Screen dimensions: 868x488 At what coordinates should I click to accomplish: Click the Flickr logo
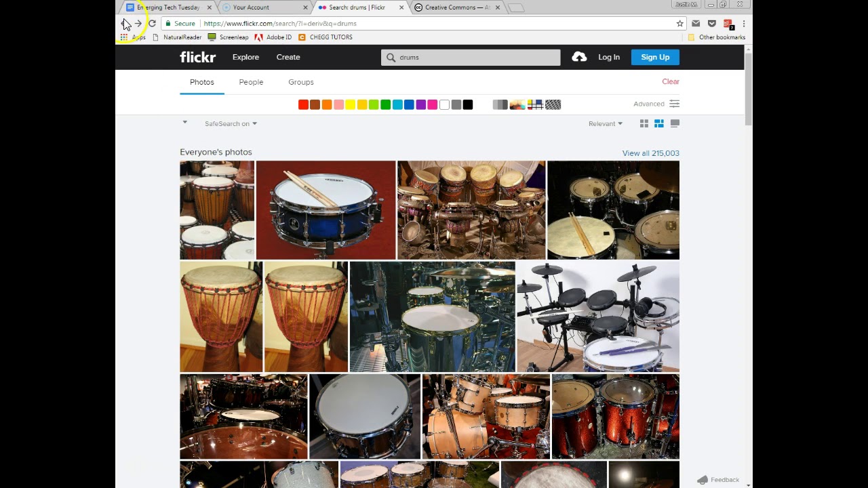pos(197,57)
